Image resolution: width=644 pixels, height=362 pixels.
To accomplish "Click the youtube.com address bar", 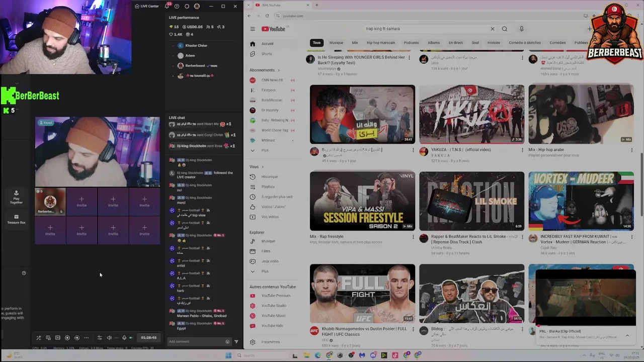I will [428, 16].
